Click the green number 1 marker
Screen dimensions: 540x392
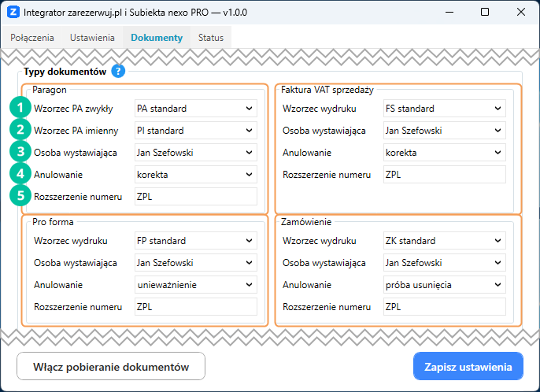(x=20, y=108)
